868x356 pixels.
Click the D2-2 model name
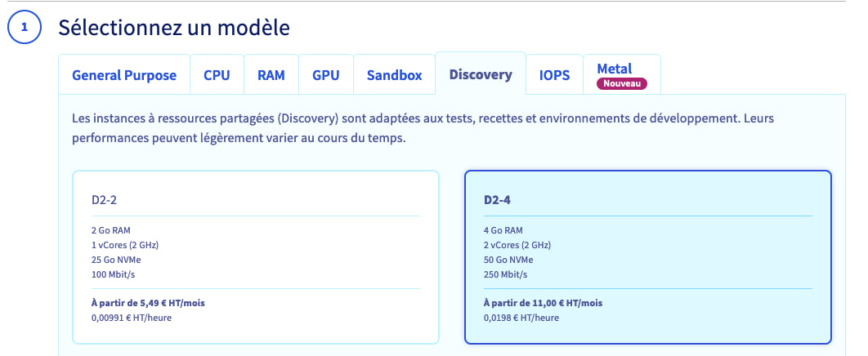point(105,199)
